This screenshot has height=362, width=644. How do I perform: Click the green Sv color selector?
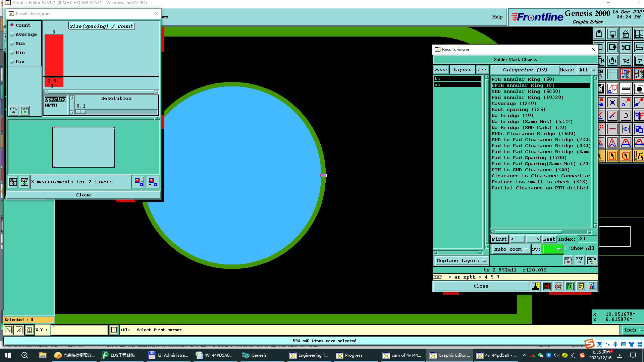(552, 249)
